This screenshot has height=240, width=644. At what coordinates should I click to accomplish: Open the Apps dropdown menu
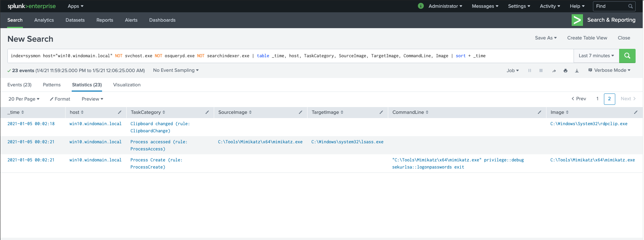76,6
